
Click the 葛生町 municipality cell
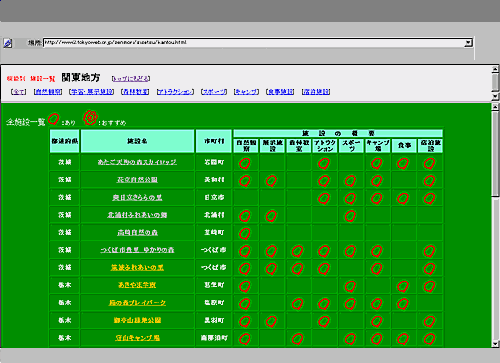[x=214, y=285]
